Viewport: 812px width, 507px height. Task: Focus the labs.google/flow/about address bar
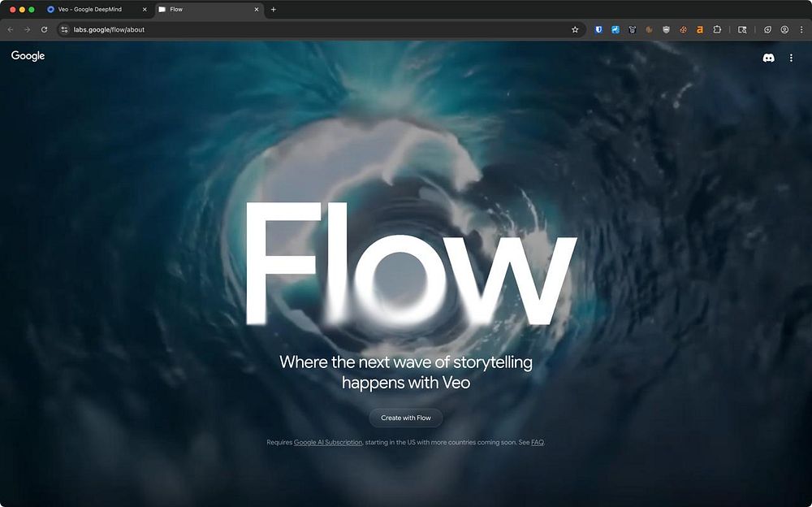[321, 29]
